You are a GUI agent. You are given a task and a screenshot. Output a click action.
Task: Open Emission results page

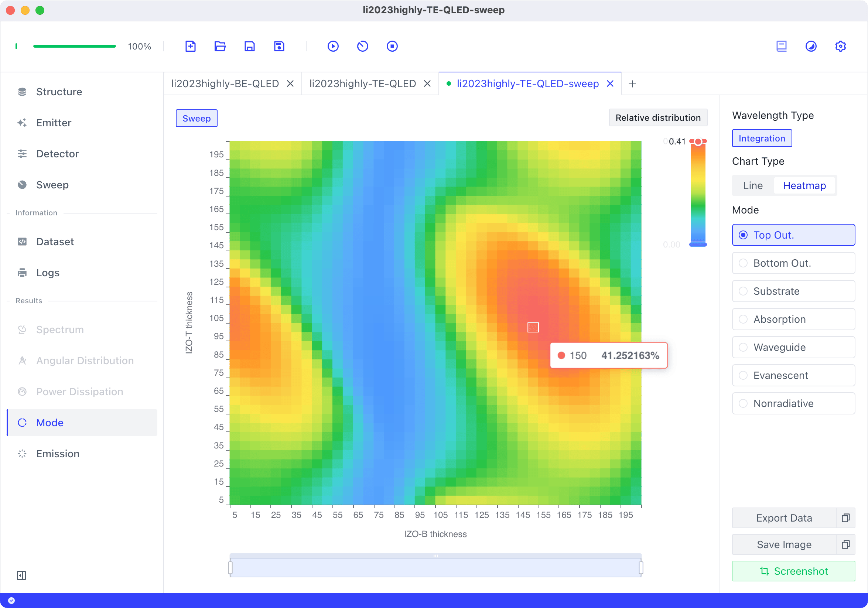pos(82,453)
